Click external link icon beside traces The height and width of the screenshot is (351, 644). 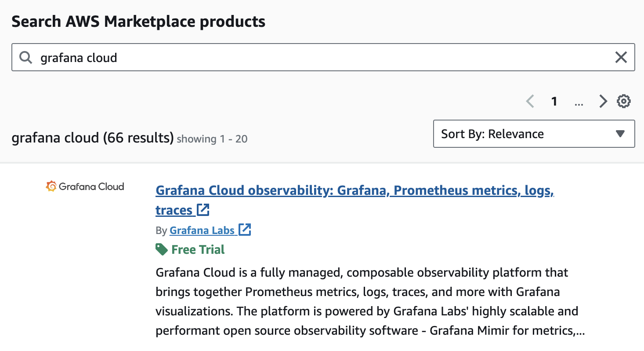(203, 210)
